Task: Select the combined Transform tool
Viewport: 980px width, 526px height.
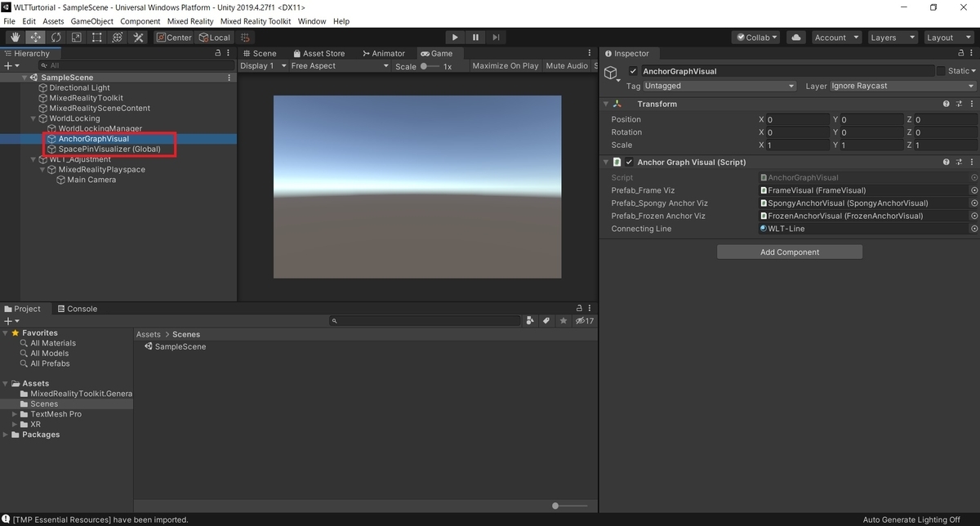Action: click(x=118, y=38)
